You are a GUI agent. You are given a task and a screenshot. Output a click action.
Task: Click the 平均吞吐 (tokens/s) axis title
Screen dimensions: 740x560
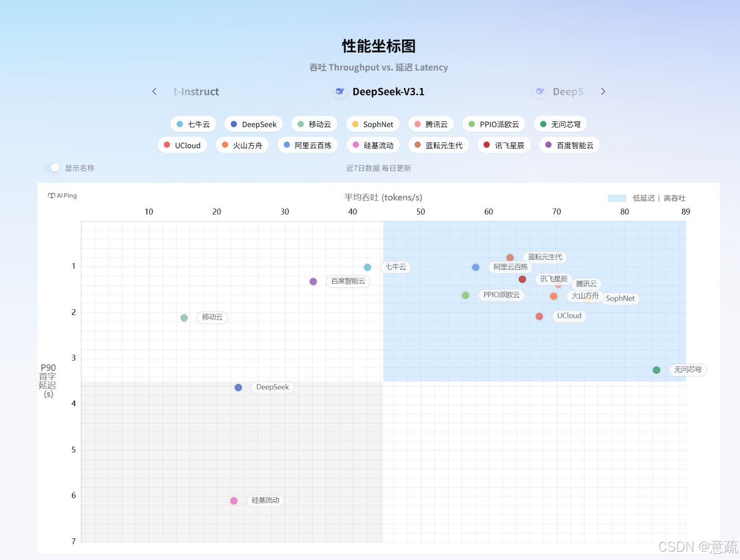(x=383, y=198)
